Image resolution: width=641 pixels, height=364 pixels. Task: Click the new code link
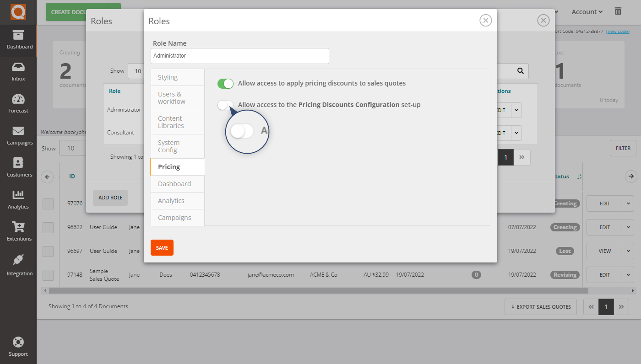618,31
